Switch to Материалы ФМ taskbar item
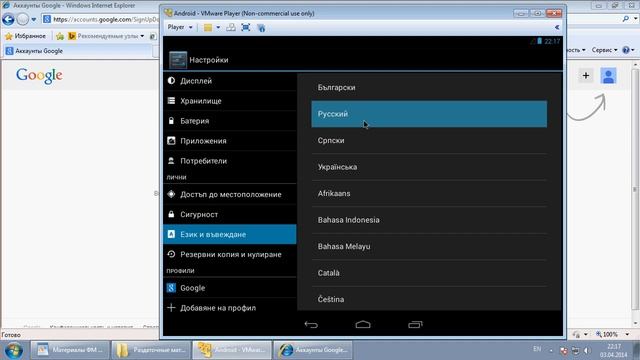Image resolution: width=640 pixels, height=360 pixels. (71, 350)
